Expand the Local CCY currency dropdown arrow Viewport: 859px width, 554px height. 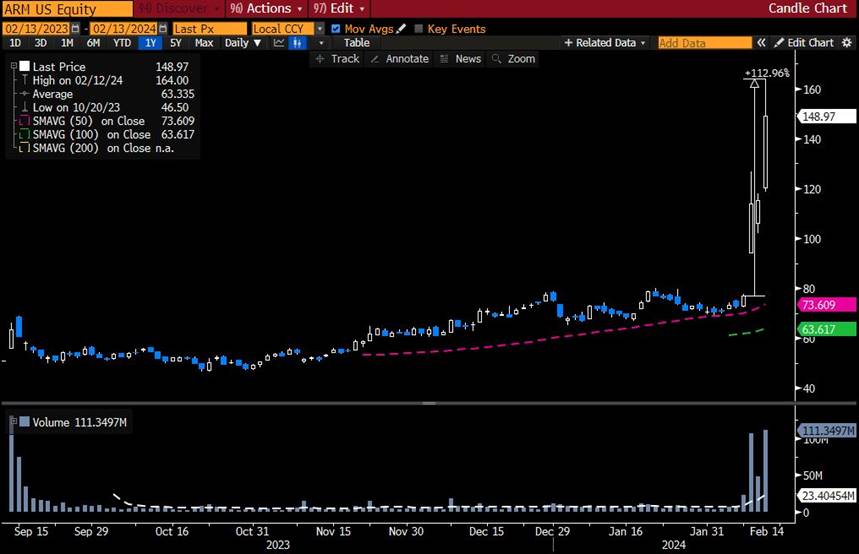[320, 28]
